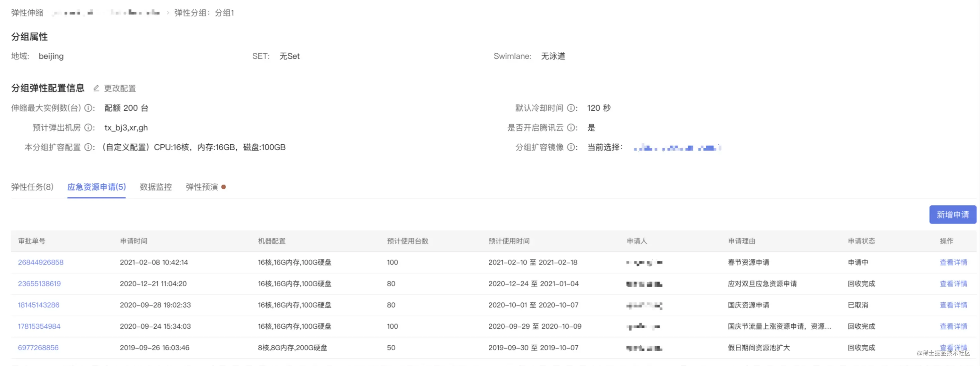
Task: Click the 申请人 column header
Action: [x=637, y=241]
